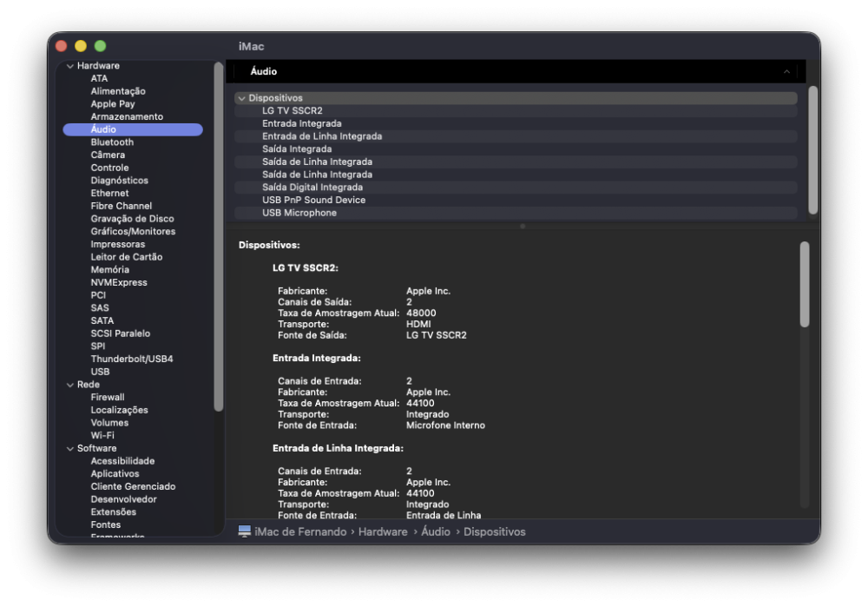Click the split divider handle between panes

[x=522, y=226]
